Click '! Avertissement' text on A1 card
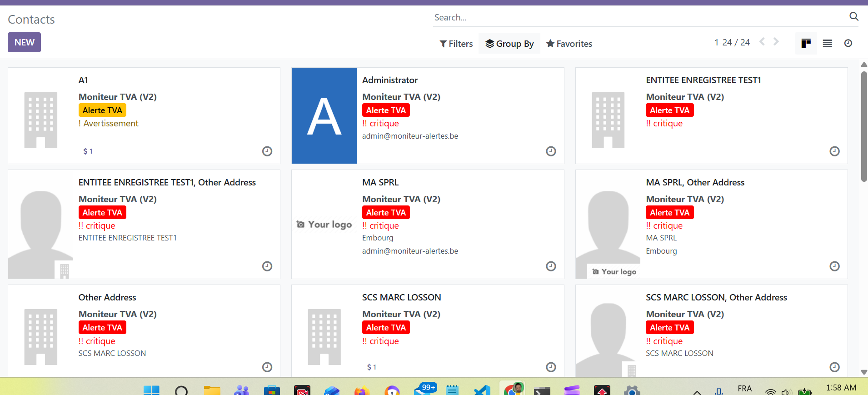 pyautogui.click(x=108, y=124)
